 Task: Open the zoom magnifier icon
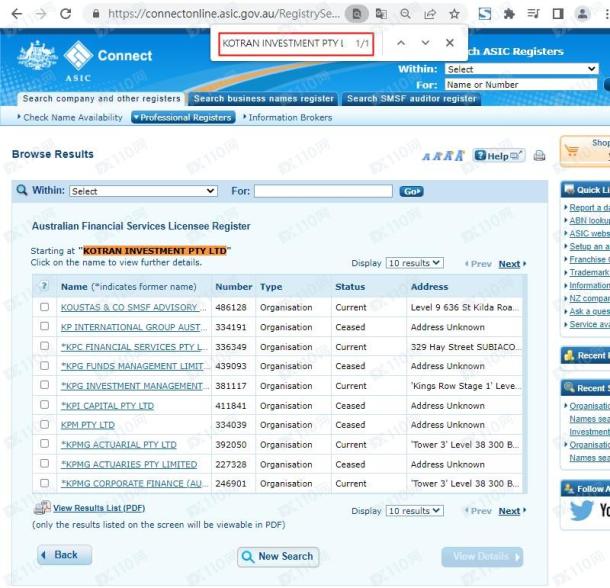(x=405, y=14)
